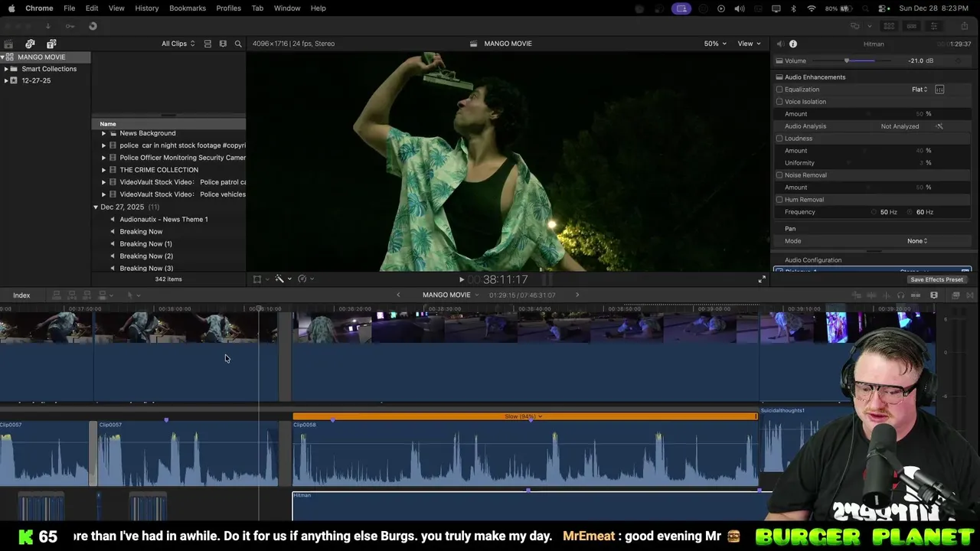
Task: Click the Share export icon in toolbar
Action: click(964, 26)
